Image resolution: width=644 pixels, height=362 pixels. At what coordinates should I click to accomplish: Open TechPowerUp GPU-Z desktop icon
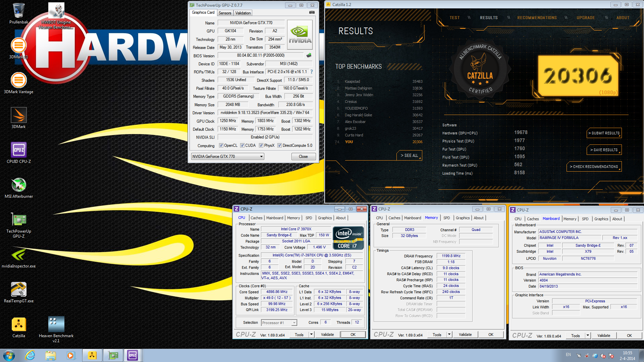tap(18, 225)
